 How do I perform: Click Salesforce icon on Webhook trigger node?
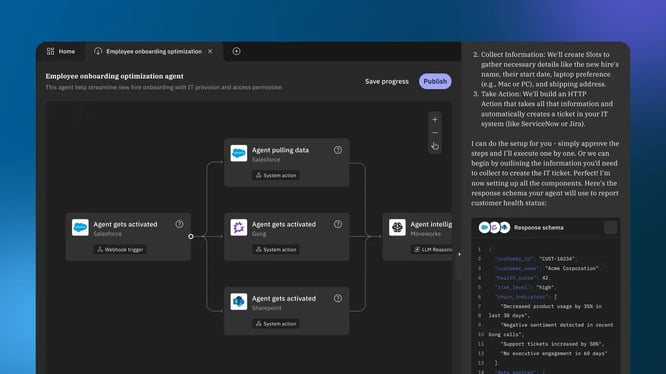coord(80,228)
